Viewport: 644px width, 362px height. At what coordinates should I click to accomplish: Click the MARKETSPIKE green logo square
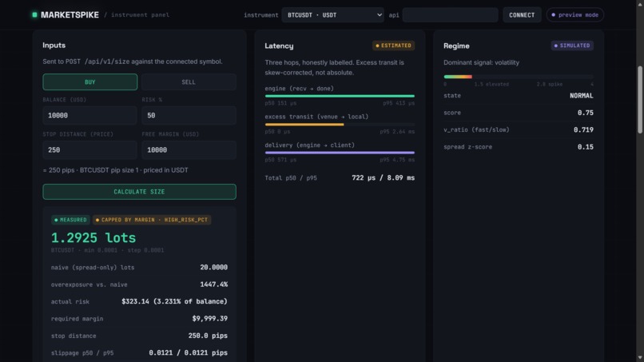(x=34, y=15)
